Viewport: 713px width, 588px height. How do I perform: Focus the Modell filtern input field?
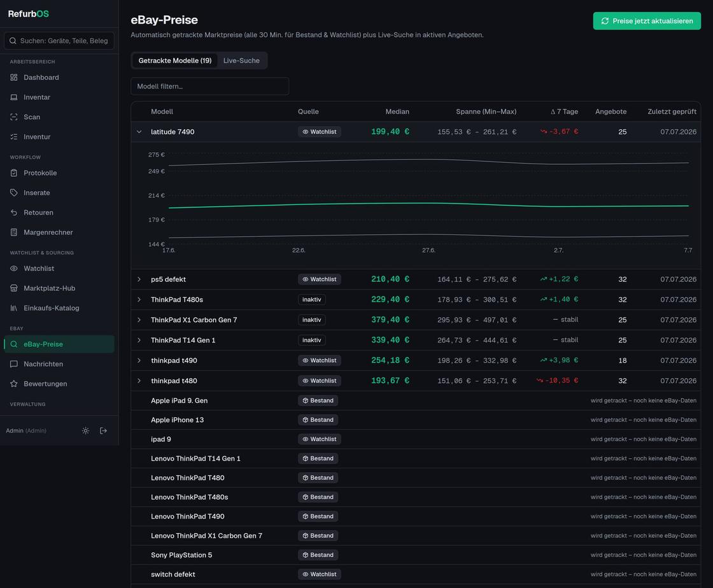[209, 87]
